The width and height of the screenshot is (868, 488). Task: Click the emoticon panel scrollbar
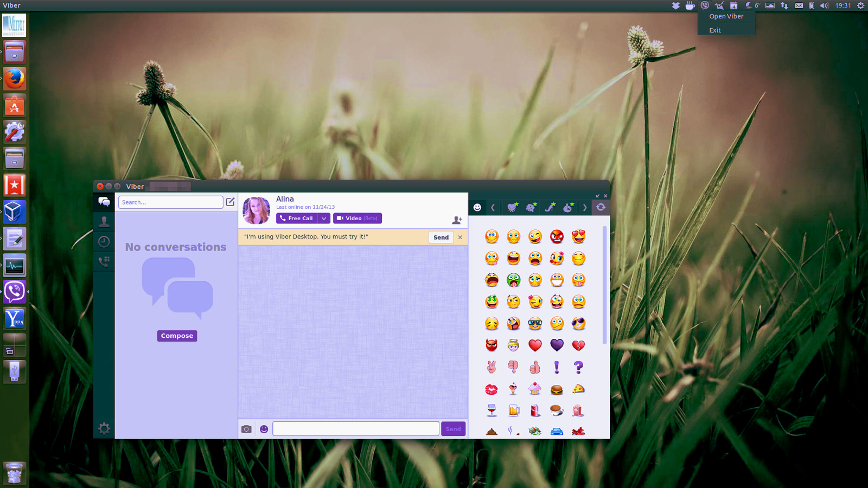604,285
